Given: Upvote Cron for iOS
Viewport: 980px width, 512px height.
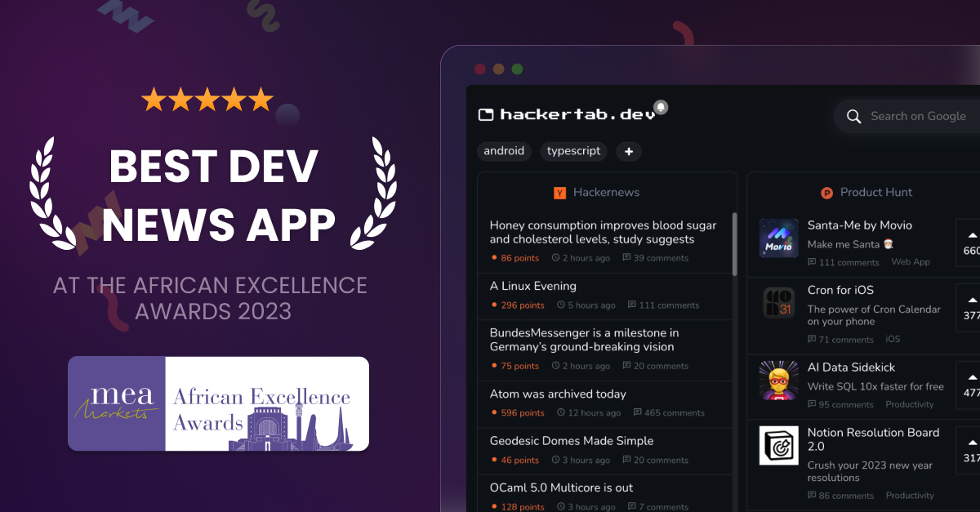Looking at the screenshot, I should (x=970, y=308).
